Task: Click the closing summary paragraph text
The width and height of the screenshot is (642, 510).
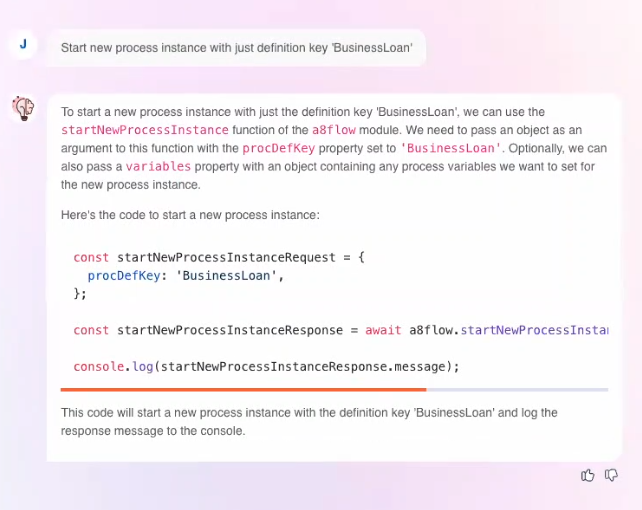Action: (x=309, y=422)
